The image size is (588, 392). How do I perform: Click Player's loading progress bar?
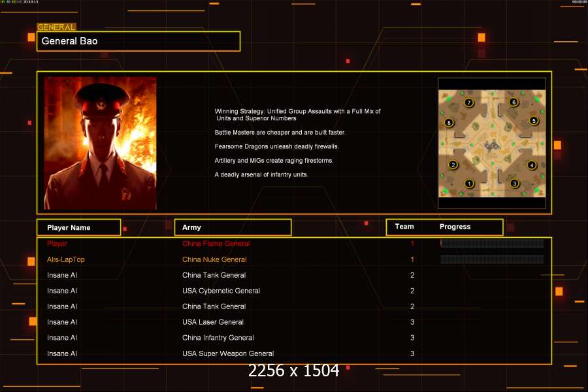tap(492, 244)
